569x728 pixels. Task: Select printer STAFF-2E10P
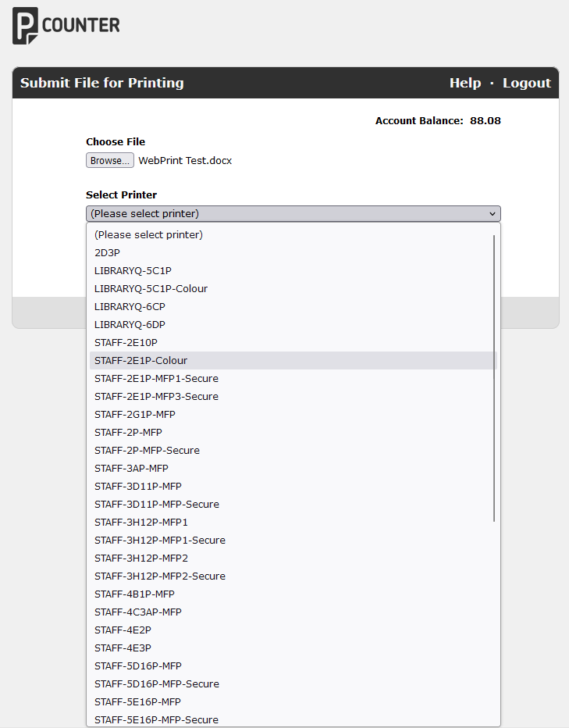pos(293,343)
